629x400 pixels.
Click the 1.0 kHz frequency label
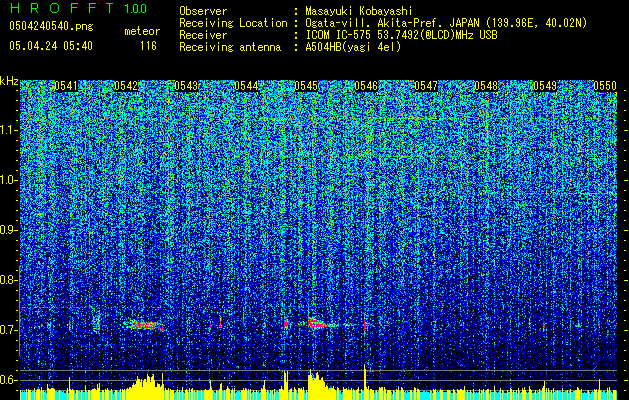click(x=9, y=180)
